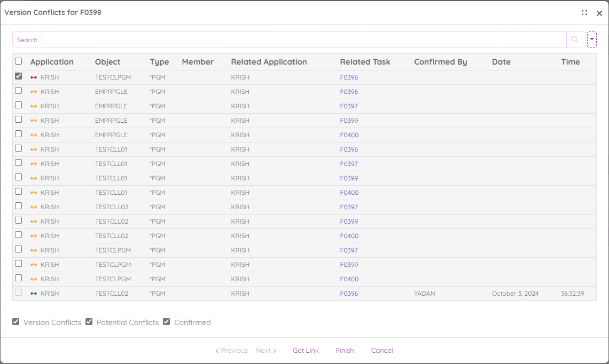
Task: Click the Finish button
Action: (345, 351)
